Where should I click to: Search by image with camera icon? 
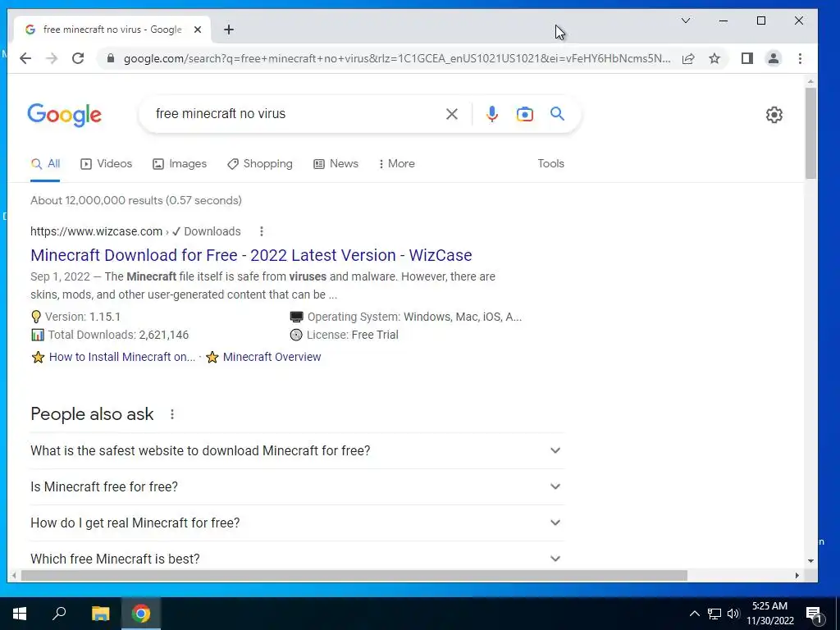[x=525, y=113]
